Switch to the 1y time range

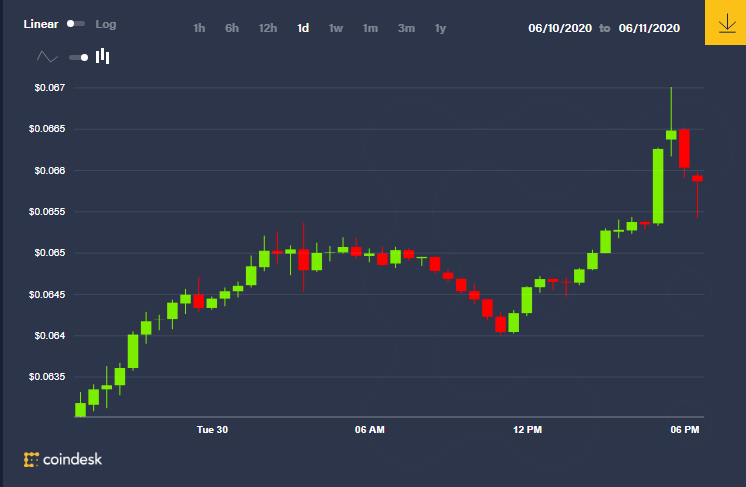pos(441,29)
